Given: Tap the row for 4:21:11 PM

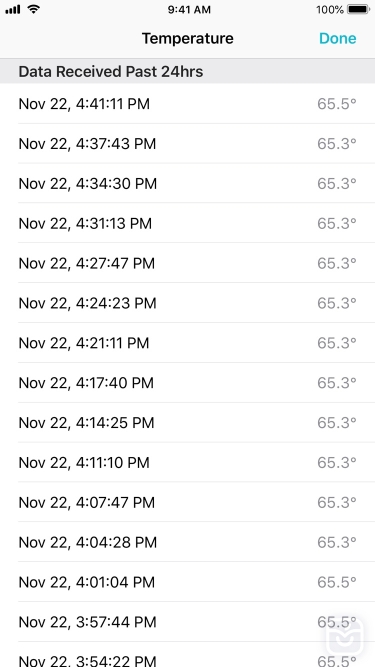Looking at the screenshot, I should tap(188, 343).
